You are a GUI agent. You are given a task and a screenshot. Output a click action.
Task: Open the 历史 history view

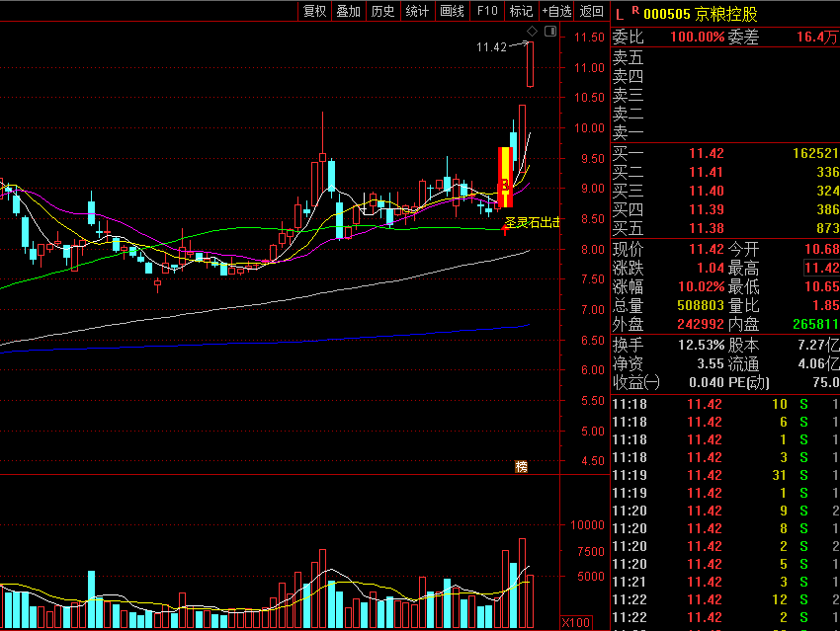(x=383, y=11)
